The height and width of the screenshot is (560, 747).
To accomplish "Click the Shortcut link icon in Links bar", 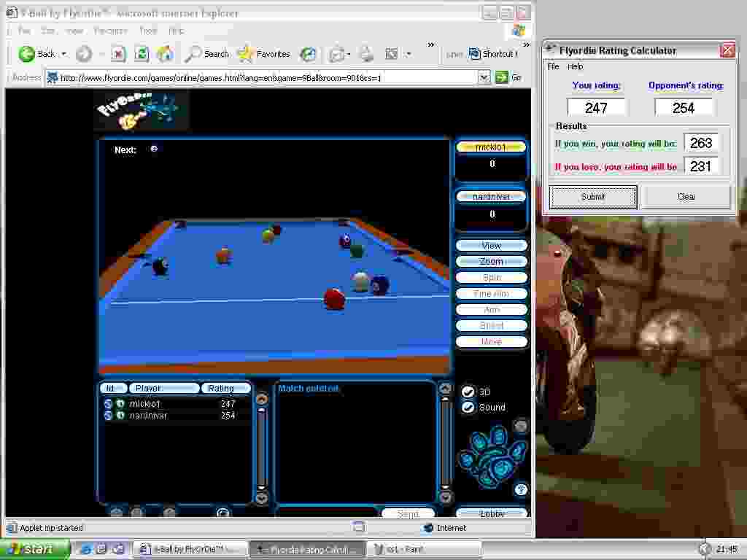I will (474, 54).
